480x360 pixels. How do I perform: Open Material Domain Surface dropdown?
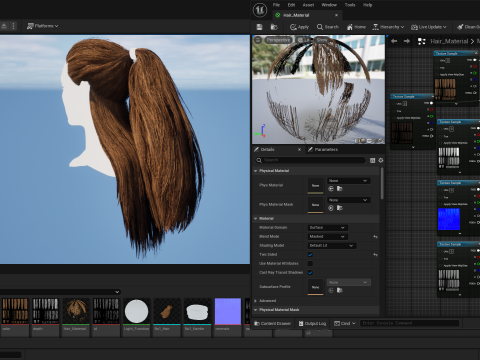pyautogui.click(x=328, y=228)
